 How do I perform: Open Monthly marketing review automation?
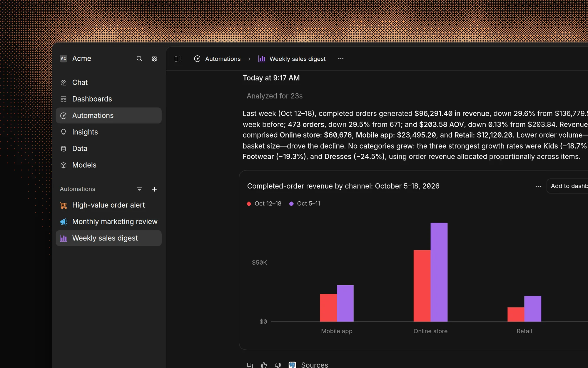(x=108, y=222)
